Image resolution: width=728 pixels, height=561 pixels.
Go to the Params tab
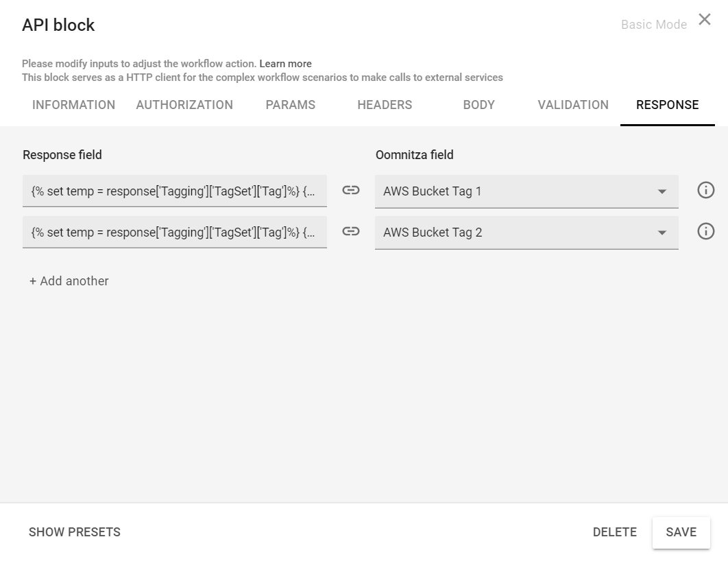click(x=291, y=105)
